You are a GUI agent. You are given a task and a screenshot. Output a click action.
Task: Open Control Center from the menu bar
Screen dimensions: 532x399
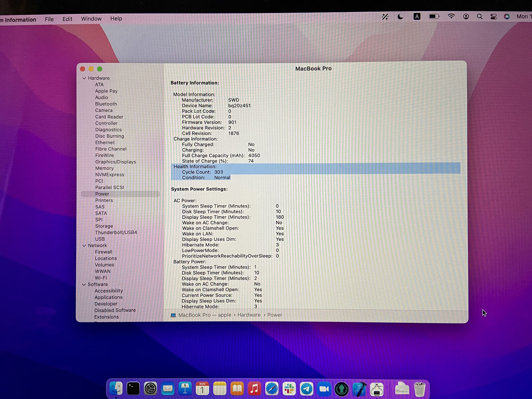point(493,17)
